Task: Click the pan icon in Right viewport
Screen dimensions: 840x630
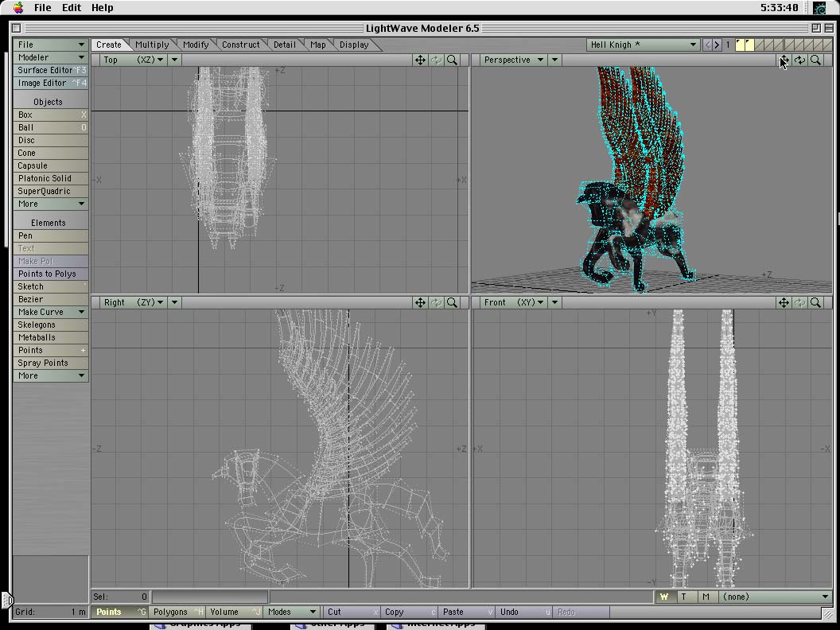Action: [x=420, y=302]
